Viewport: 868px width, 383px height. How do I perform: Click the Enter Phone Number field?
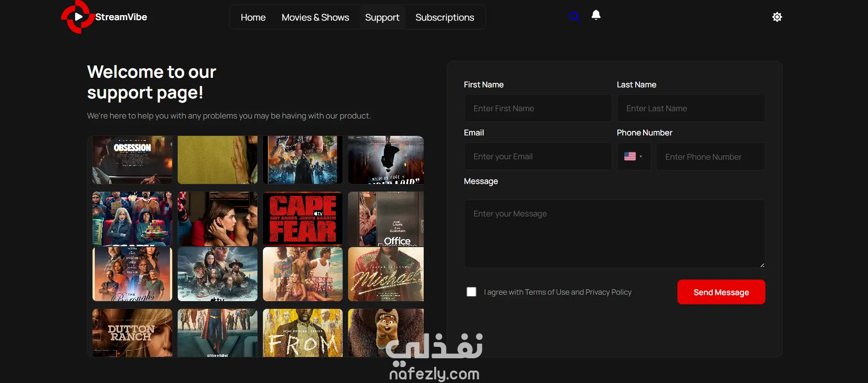[710, 156]
